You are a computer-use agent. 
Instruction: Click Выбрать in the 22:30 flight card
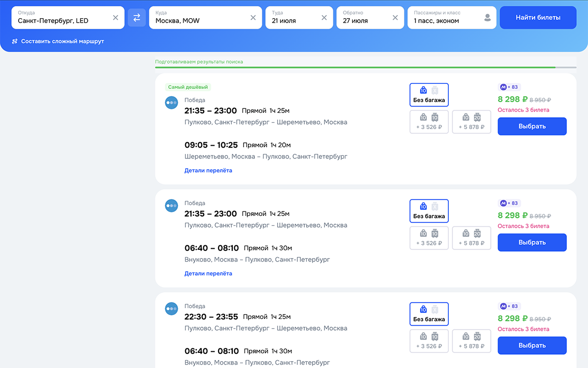pos(532,345)
